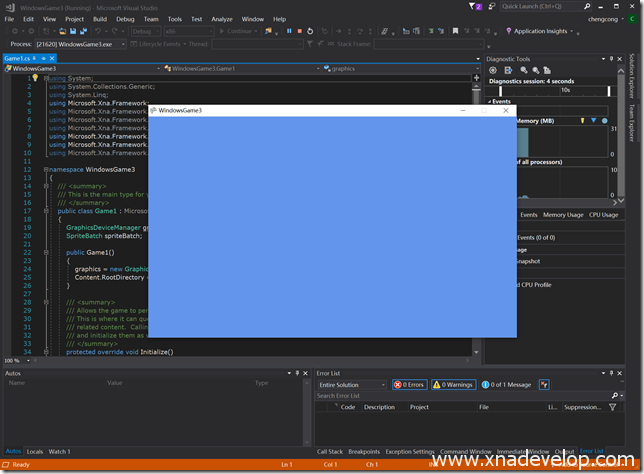Image resolution: width=644 pixels, height=474 pixels.
Task: Open the Debug menu
Action: coord(125,18)
